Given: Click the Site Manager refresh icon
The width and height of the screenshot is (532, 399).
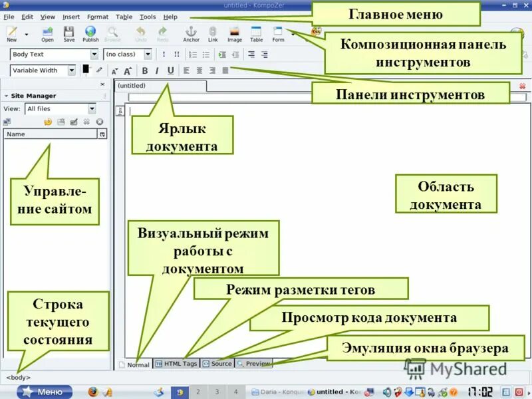Looking at the screenshot, I should (48, 122).
